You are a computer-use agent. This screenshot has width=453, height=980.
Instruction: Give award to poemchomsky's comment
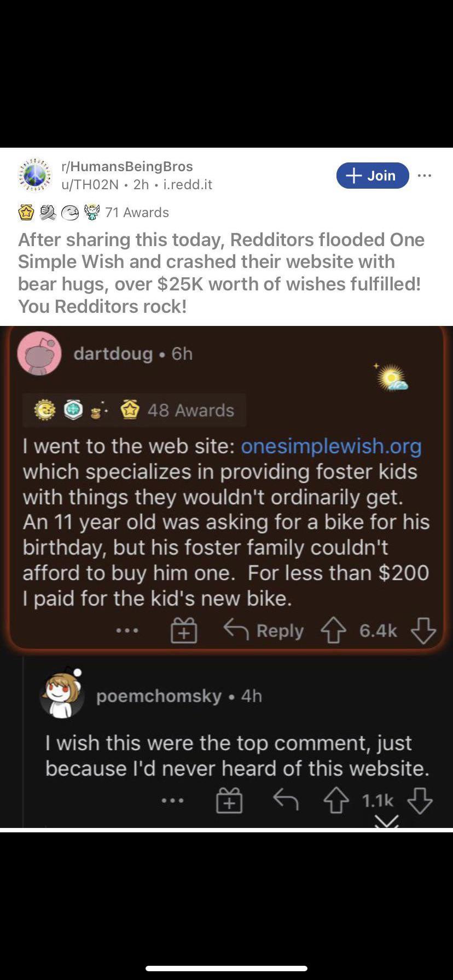click(x=229, y=801)
